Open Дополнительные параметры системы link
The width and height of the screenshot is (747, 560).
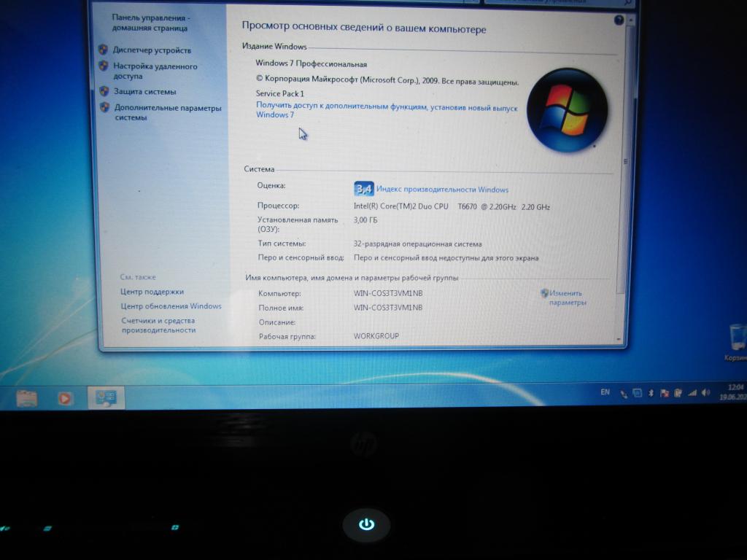click(x=168, y=112)
